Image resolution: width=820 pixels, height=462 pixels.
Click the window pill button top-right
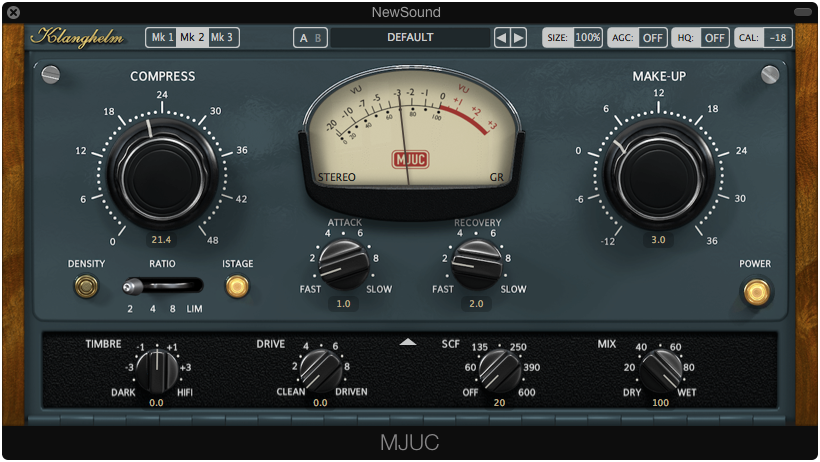click(803, 12)
